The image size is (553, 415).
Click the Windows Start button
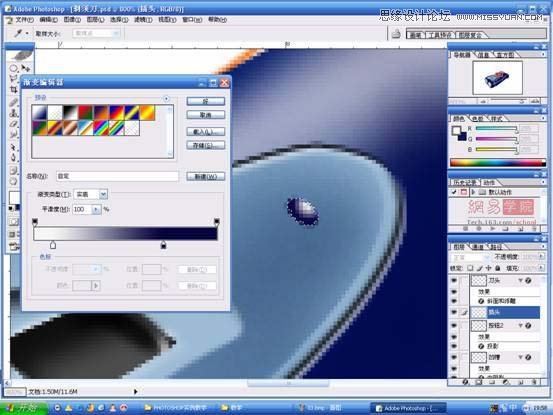coord(24,408)
